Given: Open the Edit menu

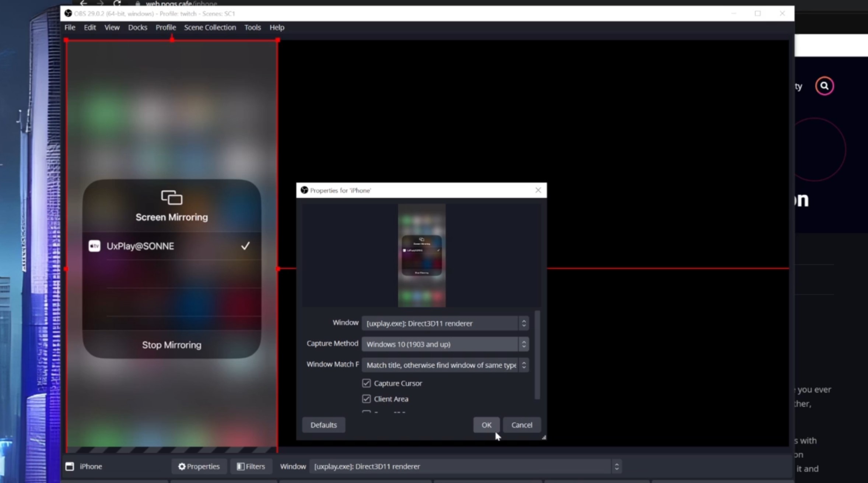Looking at the screenshot, I should pyautogui.click(x=90, y=27).
